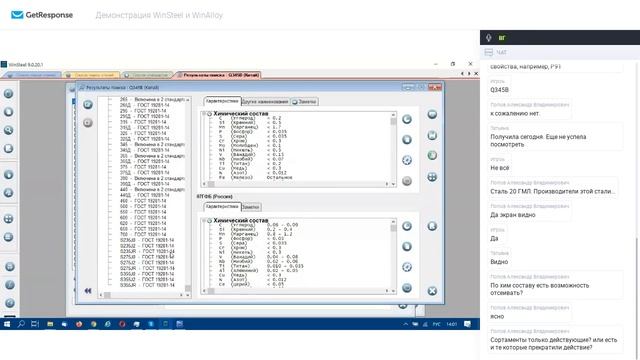The image size is (640, 360).
Task: Click the microphone icon in the webinar panel header
Action: coord(489,38)
